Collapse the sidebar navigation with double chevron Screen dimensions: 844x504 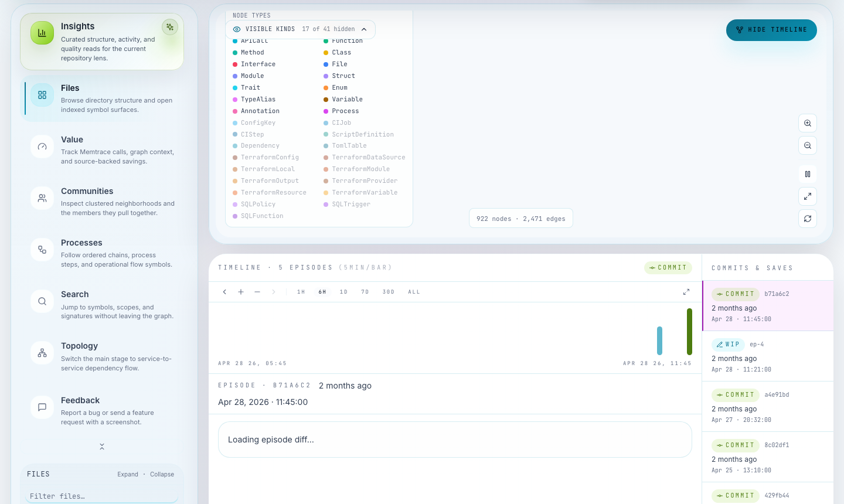[102, 447]
